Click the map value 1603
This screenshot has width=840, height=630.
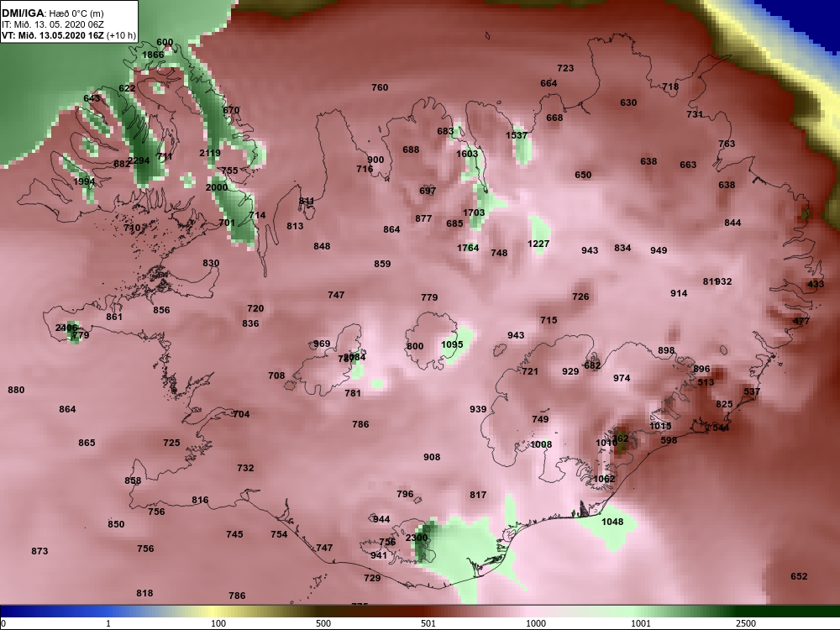[x=467, y=154]
